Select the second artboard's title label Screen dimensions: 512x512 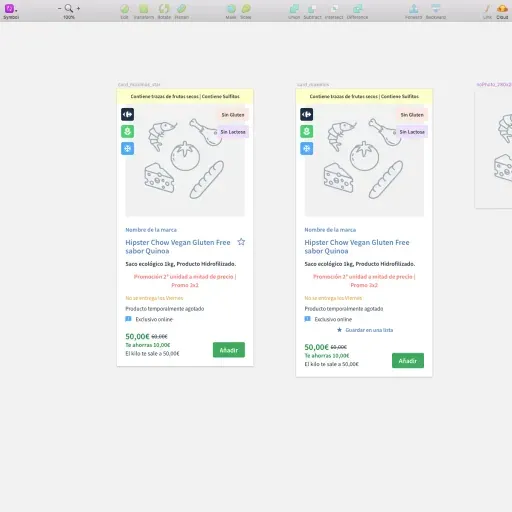point(313,85)
